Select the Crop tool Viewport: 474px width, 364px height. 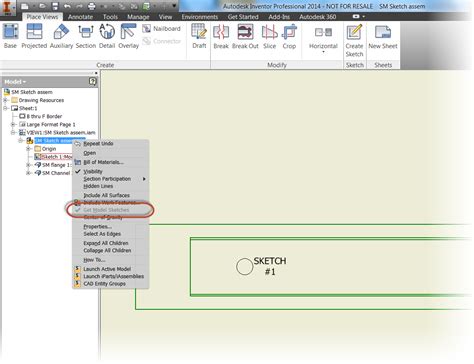[289, 37]
